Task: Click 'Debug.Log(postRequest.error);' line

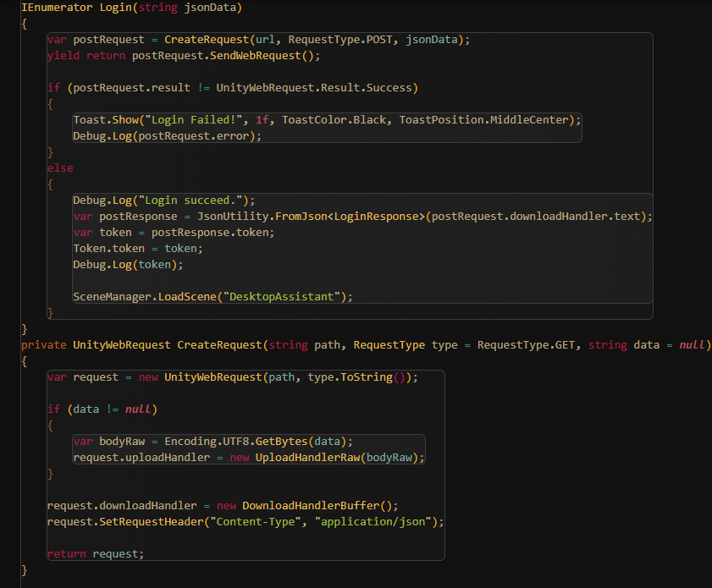Action: coord(167,136)
